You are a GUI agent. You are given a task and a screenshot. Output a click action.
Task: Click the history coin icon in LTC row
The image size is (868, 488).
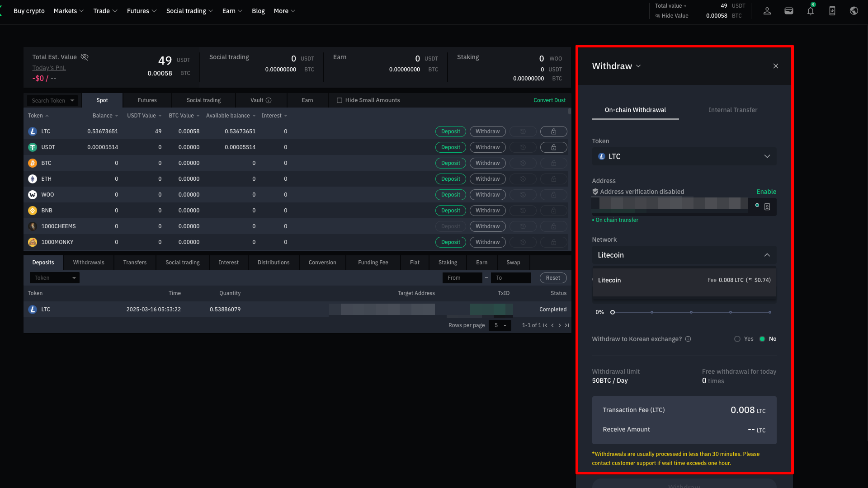523,131
